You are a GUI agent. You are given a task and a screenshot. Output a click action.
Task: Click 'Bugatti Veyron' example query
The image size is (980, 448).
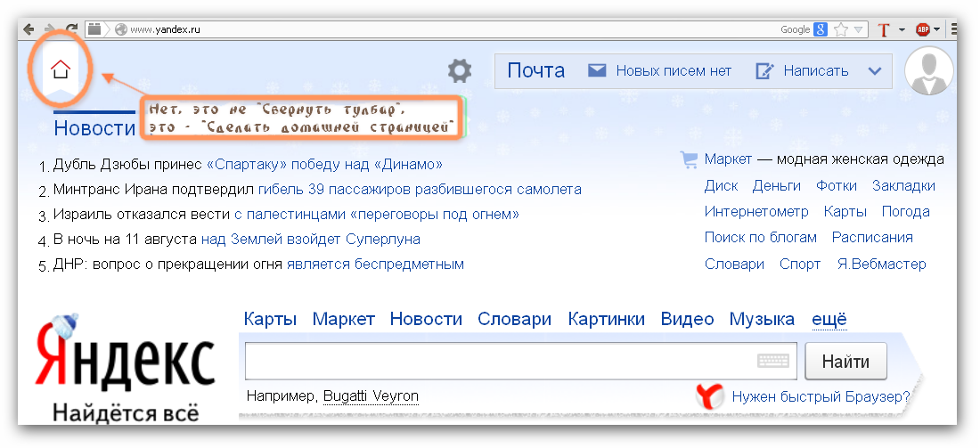pyautogui.click(x=371, y=396)
